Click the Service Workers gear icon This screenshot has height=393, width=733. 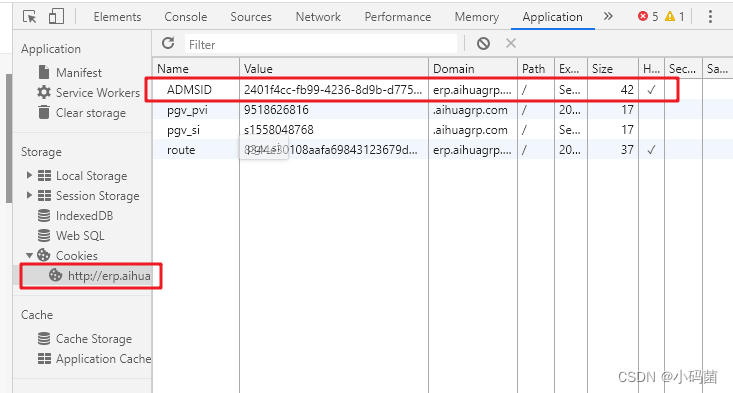(44, 92)
